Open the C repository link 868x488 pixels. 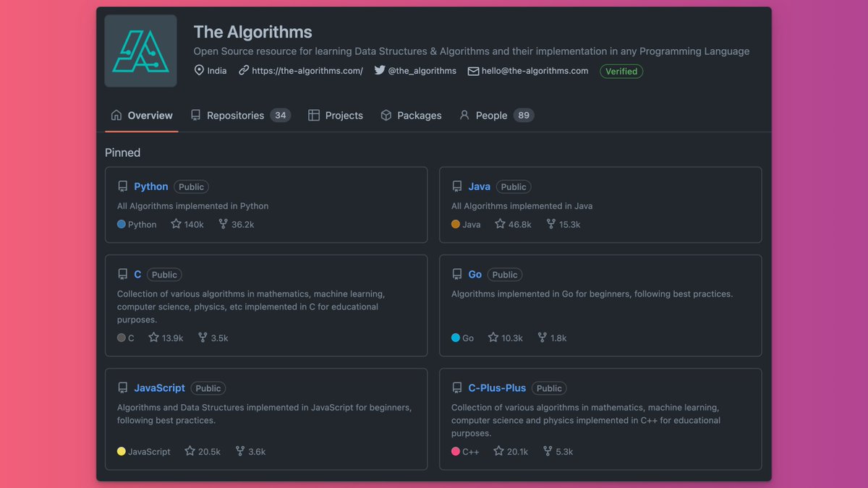coord(137,275)
